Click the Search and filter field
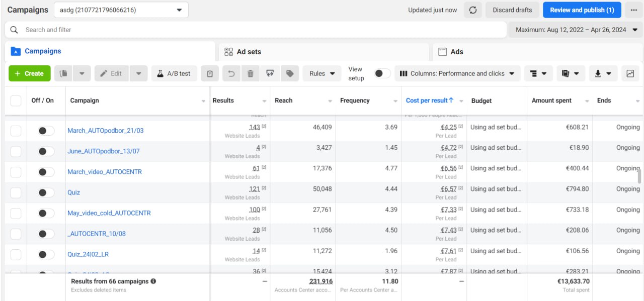Screen dimensions: 644x301 [x=256, y=30]
